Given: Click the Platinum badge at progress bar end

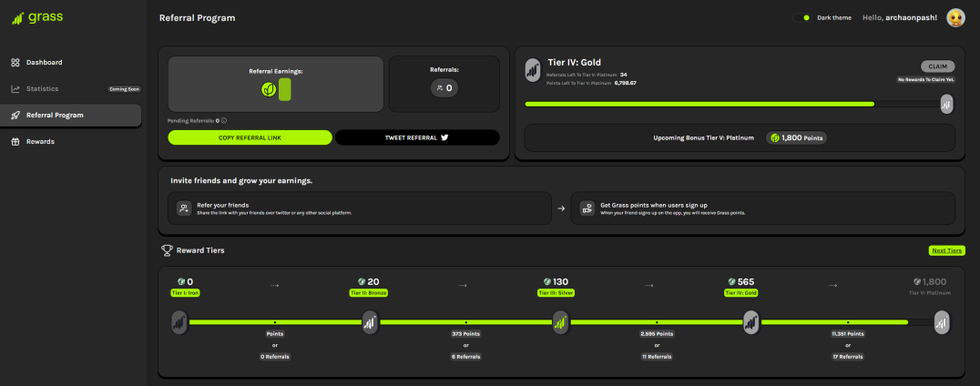Looking at the screenshot, I should [x=947, y=105].
